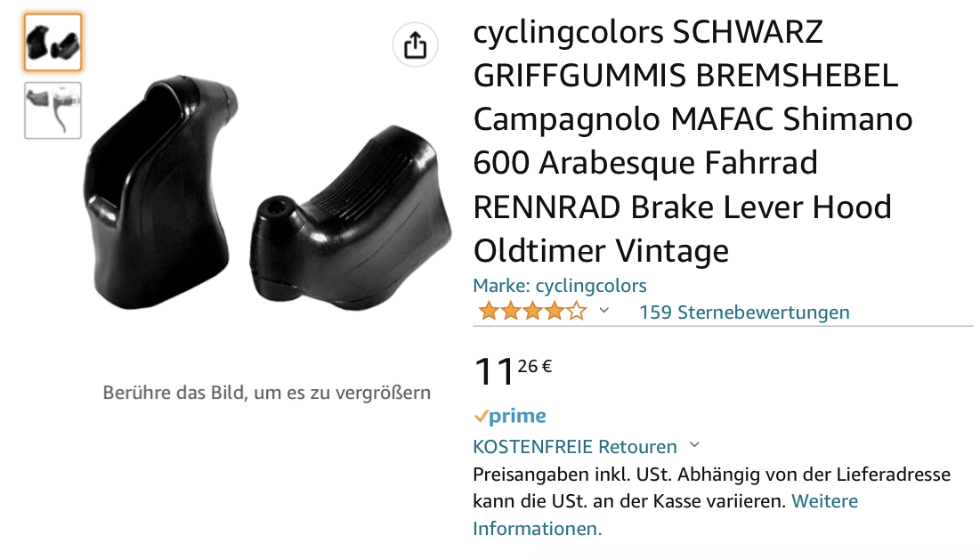The height and width of the screenshot is (560, 980).
Task: Click the right brake hood in image
Action: pyautogui.click(x=350, y=217)
